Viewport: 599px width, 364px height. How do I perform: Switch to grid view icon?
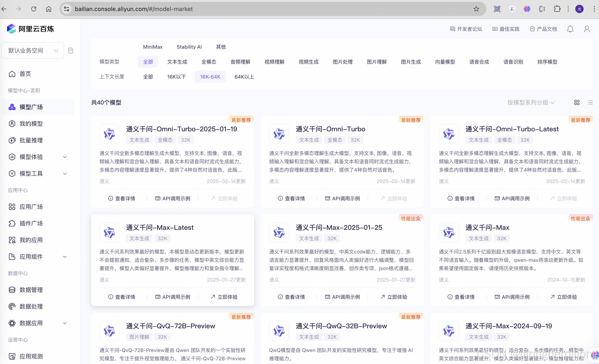pyautogui.click(x=577, y=102)
